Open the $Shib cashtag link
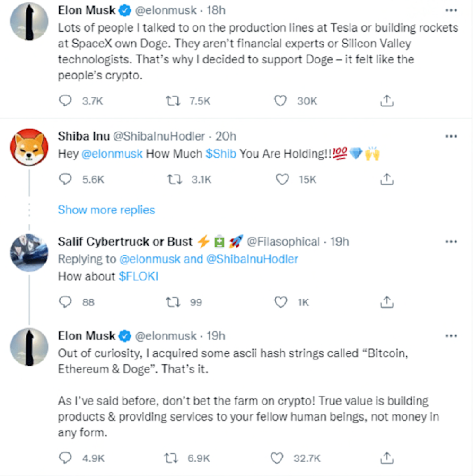This screenshot has height=476, width=473. (222, 154)
